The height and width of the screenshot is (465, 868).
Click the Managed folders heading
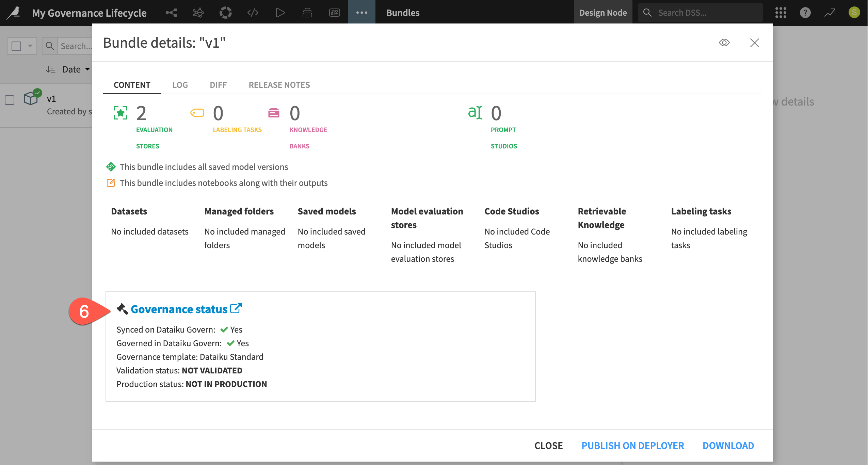click(239, 211)
